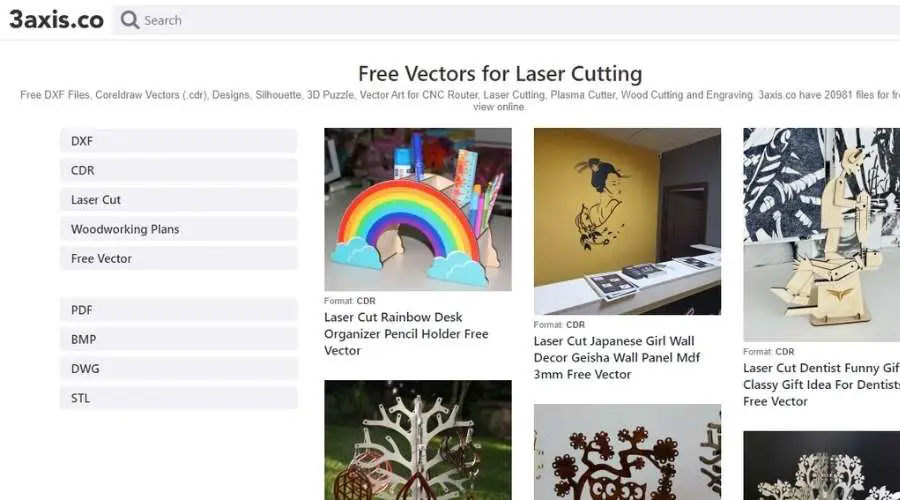Click the magnifying glass search icon

(130, 20)
